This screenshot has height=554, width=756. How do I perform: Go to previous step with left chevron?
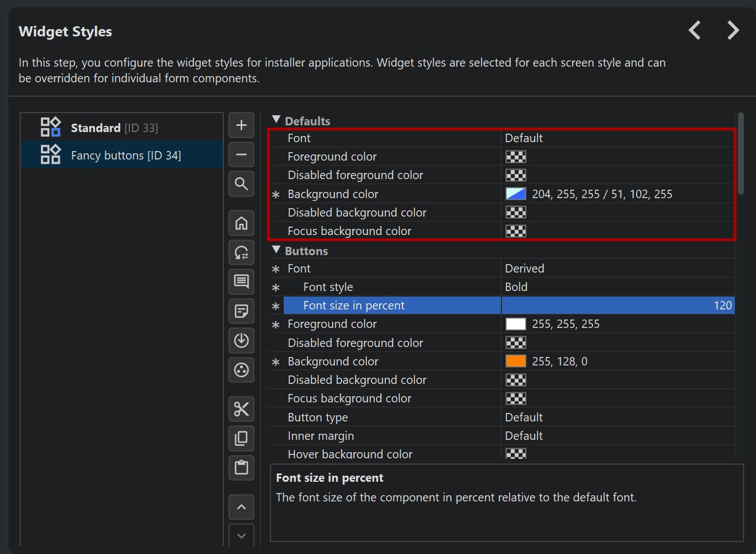694,30
